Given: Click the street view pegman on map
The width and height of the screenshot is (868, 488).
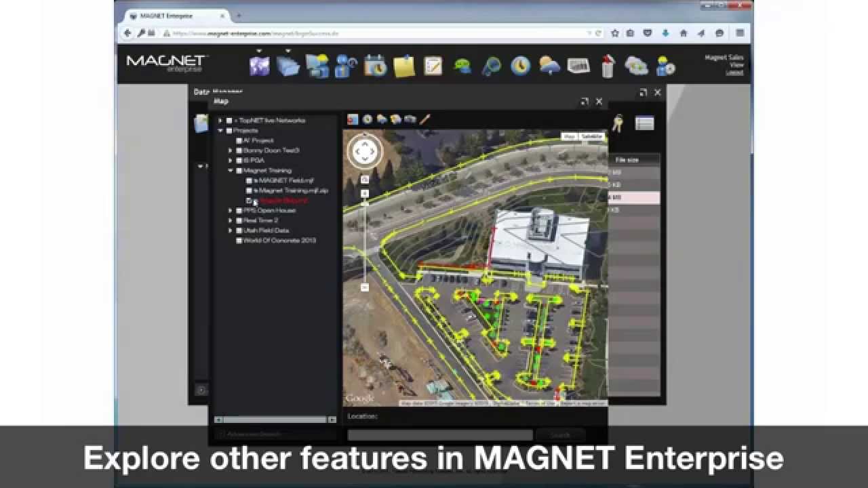Looking at the screenshot, I should [365, 179].
